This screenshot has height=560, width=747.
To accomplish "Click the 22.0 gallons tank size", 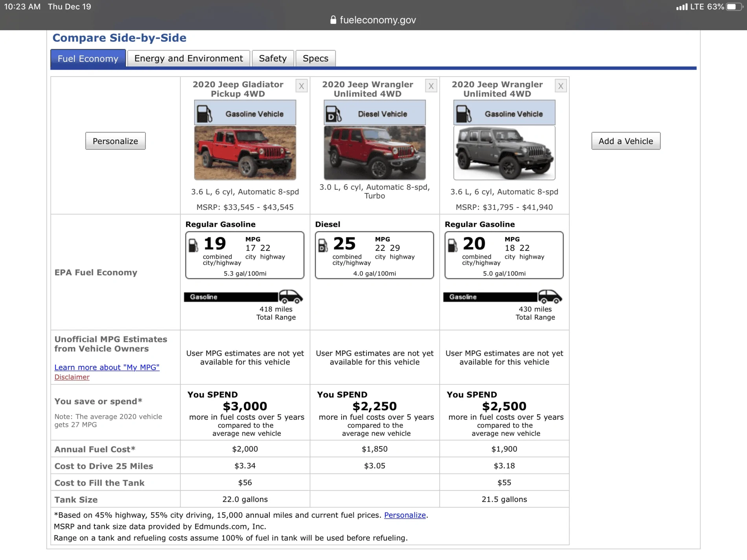I will (x=245, y=499).
